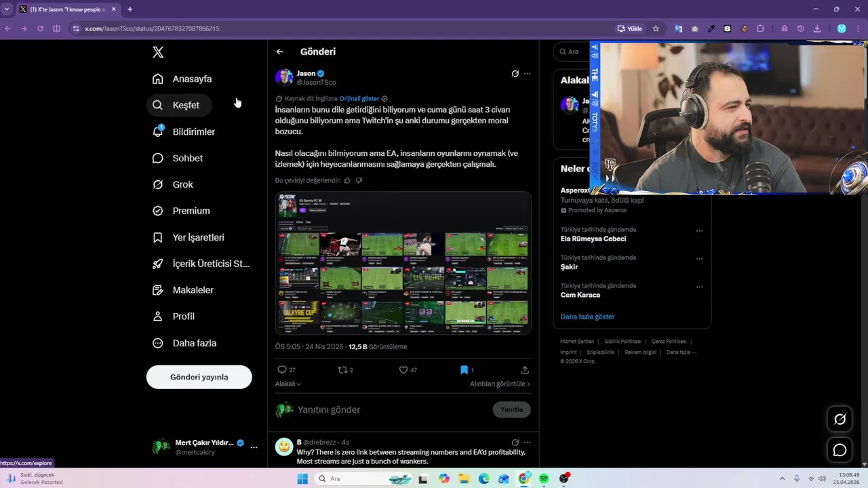Image resolution: width=868 pixels, height=488 pixels.
Task: Click the browser address bar URL
Action: tap(152, 28)
